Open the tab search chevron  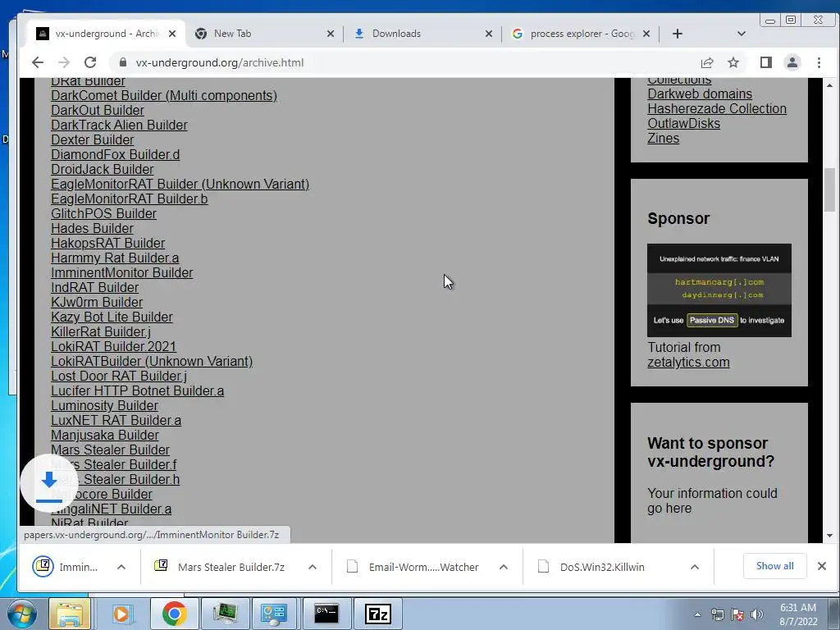click(x=742, y=34)
